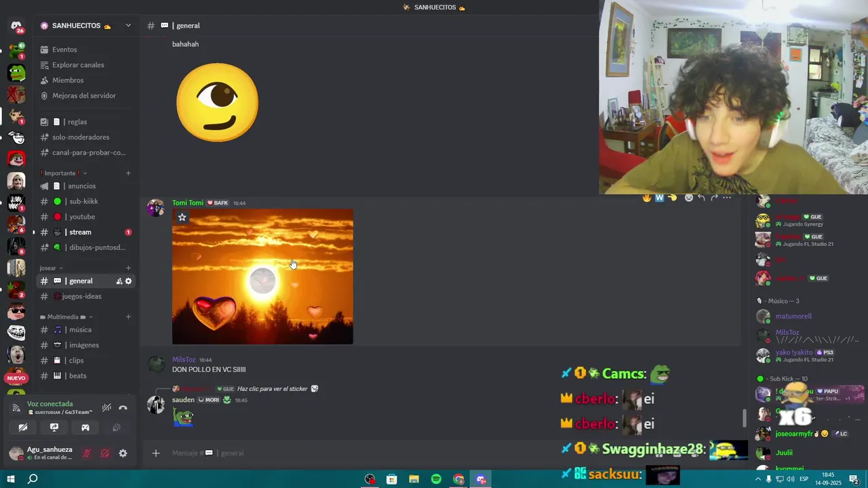The height and width of the screenshot is (488, 868).
Task: Open add reaction picker on Tomi Tomi message
Action: click(x=689, y=198)
